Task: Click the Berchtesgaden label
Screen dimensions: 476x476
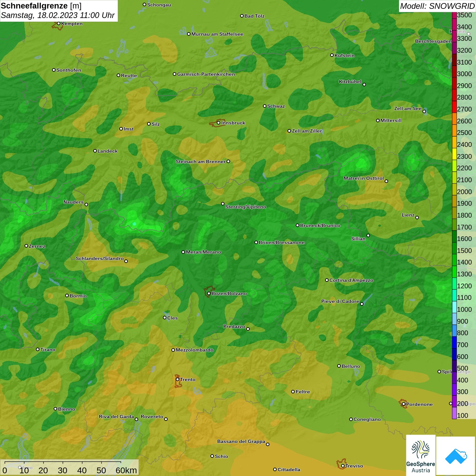Action: click(434, 41)
